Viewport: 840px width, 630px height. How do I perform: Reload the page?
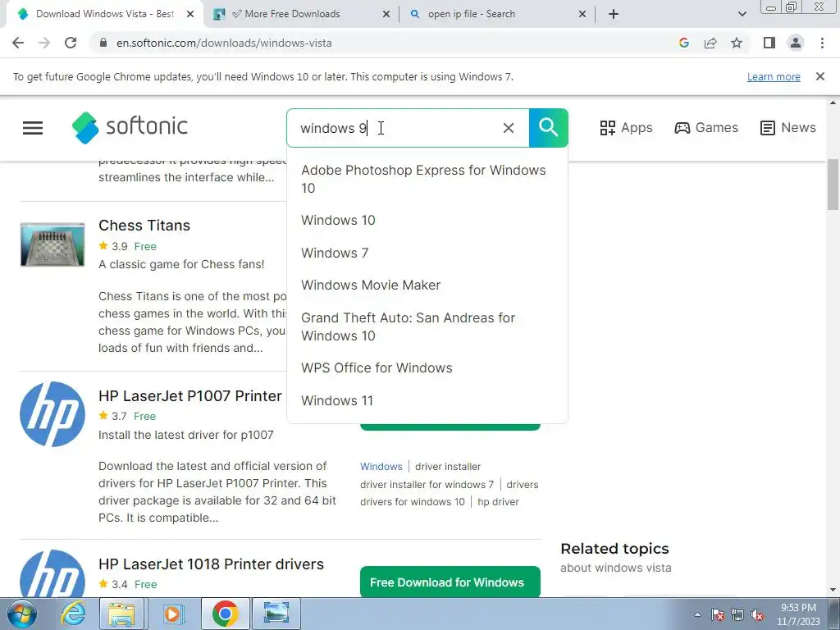(71, 43)
